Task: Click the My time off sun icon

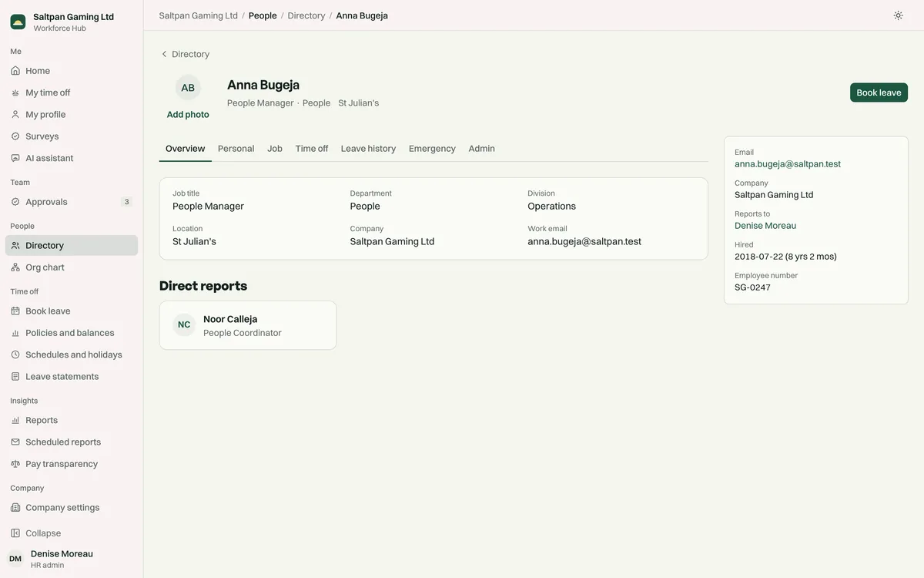Action: click(x=15, y=92)
